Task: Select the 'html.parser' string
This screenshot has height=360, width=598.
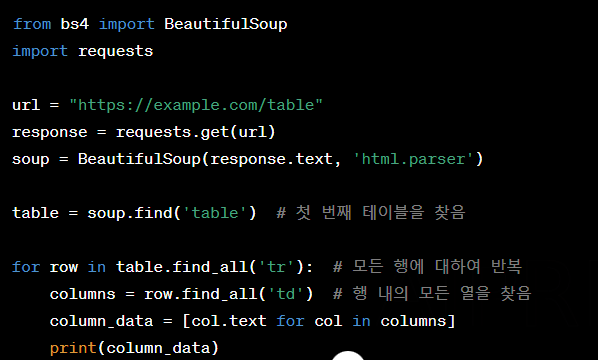Action: (413, 159)
